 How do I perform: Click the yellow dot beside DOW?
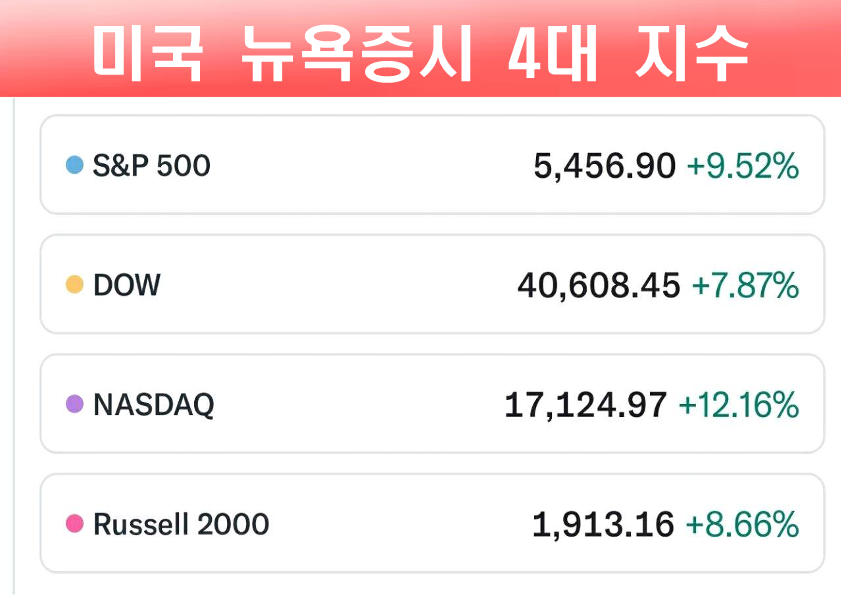pyautogui.click(x=74, y=285)
